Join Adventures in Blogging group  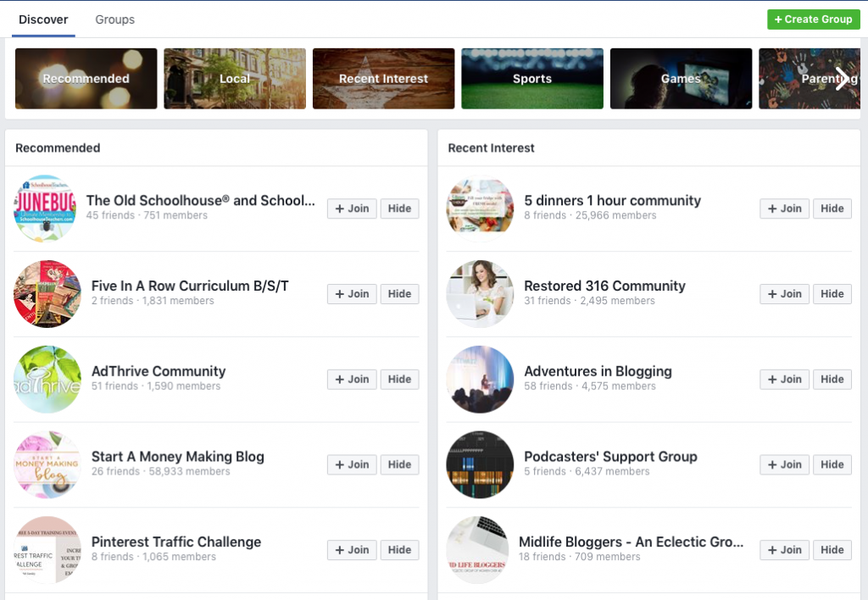point(784,379)
